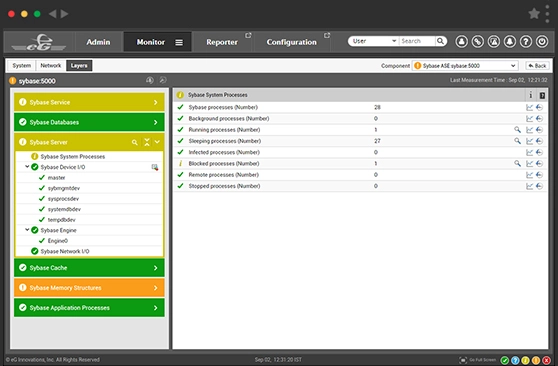The width and height of the screenshot is (558, 366).
Task: Collapse the Sybase Server layer chevron
Action: point(157,142)
